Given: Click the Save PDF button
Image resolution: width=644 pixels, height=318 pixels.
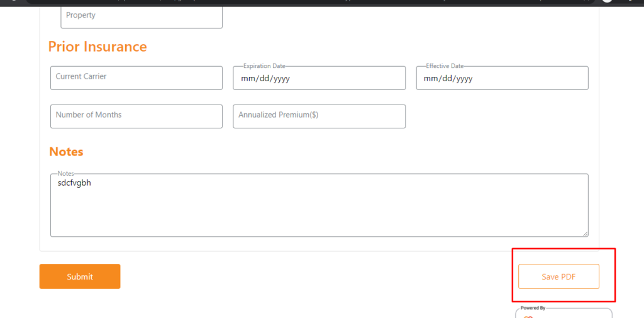Looking at the screenshot, I should click(x=558, y=276).
